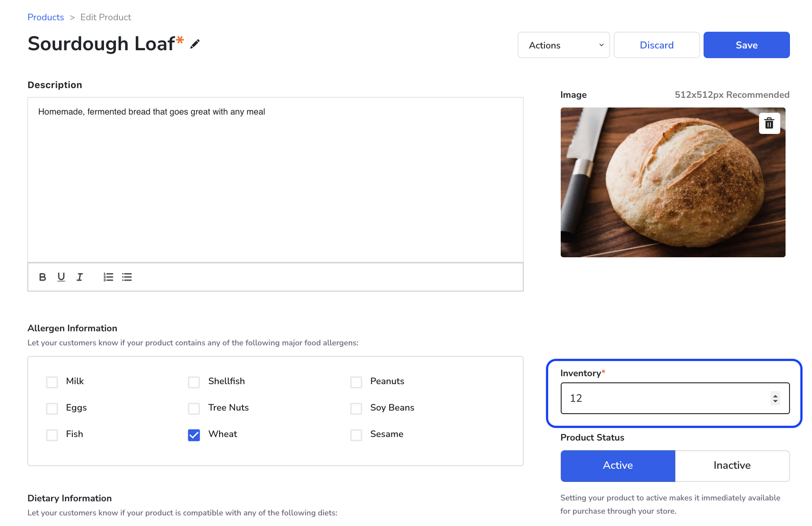Screen dimensions: 812x526
Task: Toggle italic formatting in description toolbar
Action: click(x=80, y=277)
